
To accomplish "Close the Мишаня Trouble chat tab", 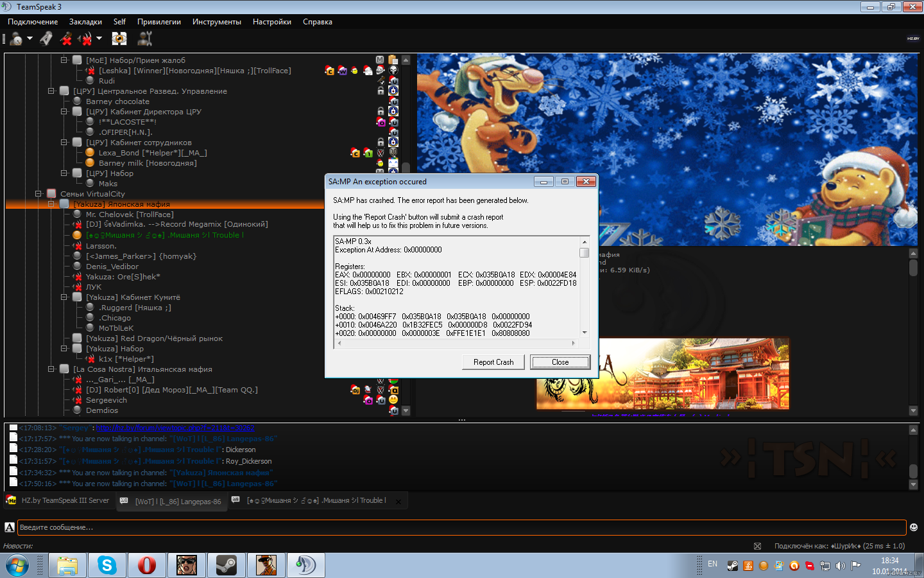I will pos(398,502).
